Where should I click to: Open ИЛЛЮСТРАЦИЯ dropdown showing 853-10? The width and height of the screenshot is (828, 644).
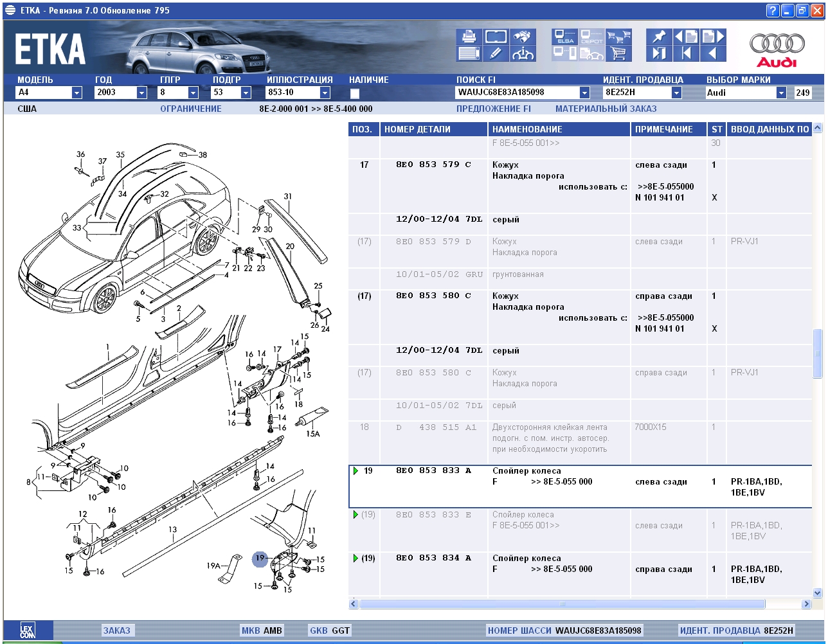point(325,93)
